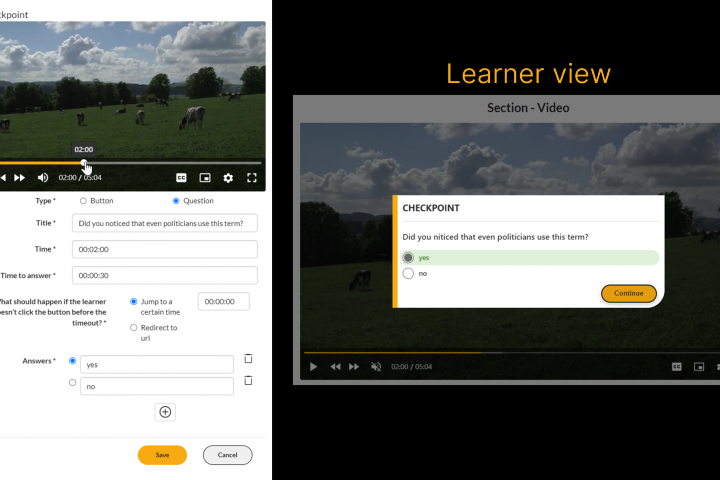Image resolution: width=720 pixels, height=480 pixels.
Task: Delete the 'no' answer with trash icon
Action: tap(248, 380)
